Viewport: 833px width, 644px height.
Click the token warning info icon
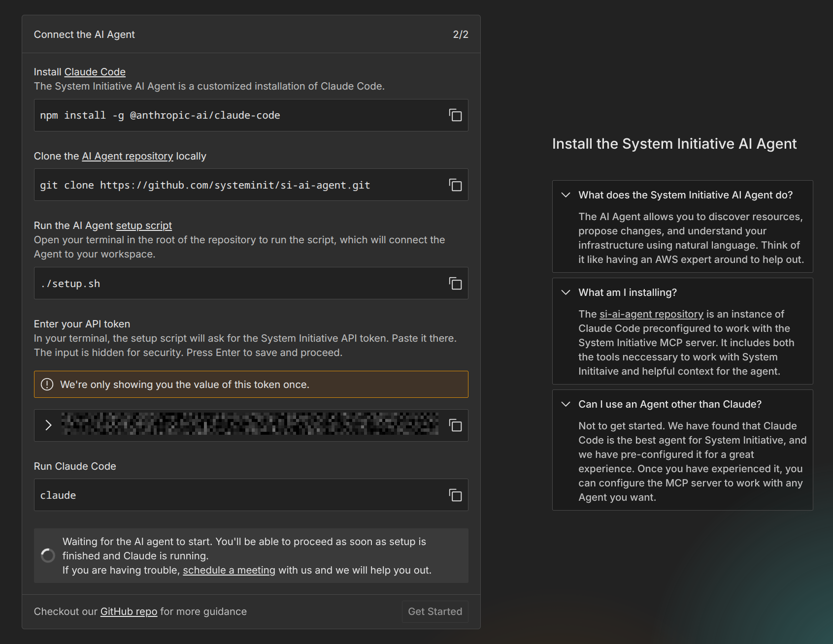pyautogui.click(x=47, y=385)
